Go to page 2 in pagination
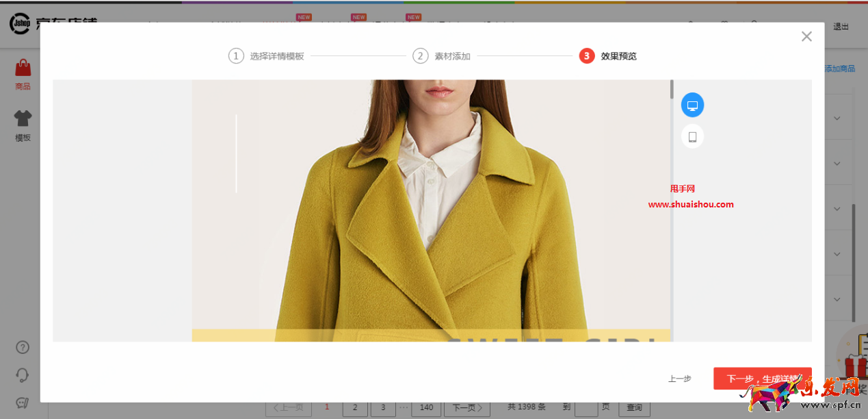 click(355, 407)
